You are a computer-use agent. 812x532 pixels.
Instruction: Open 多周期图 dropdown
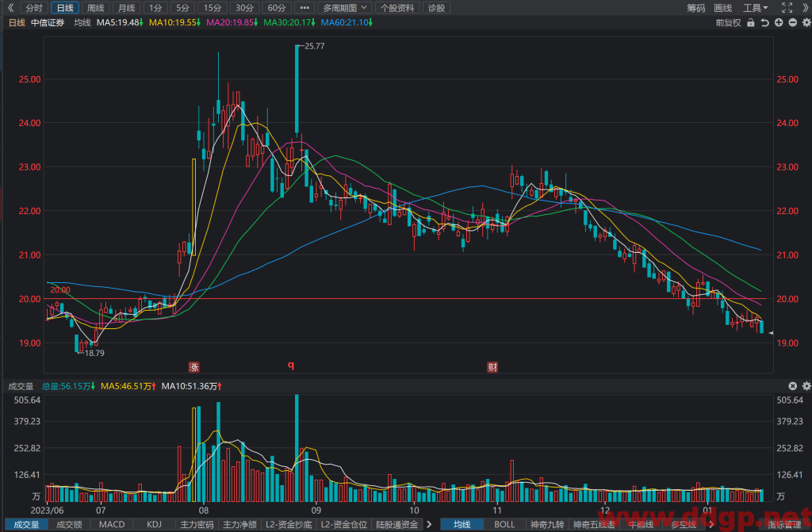point(344,8)
